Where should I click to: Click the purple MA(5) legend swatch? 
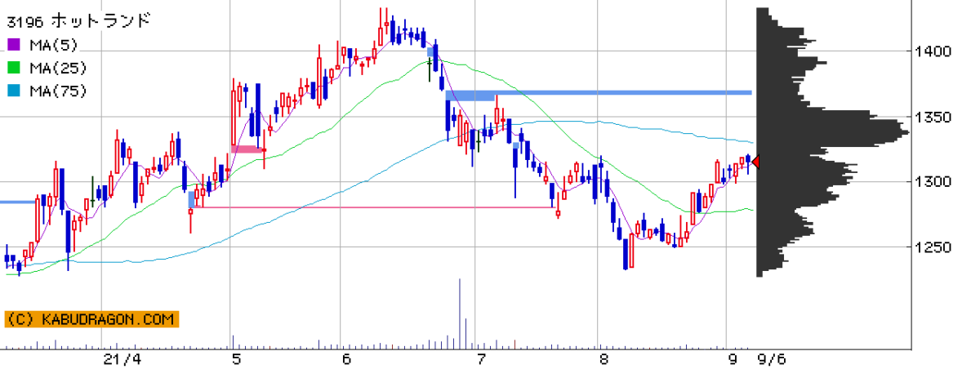13,44
